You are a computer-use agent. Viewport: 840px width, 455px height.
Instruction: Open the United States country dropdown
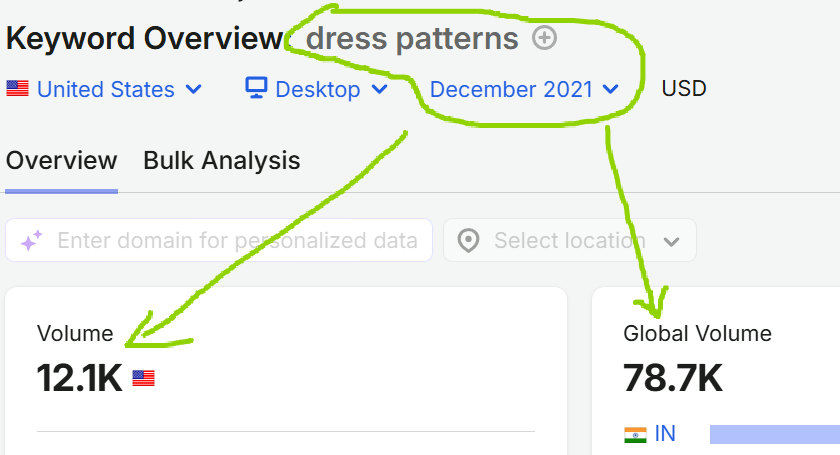coord(104,89)
